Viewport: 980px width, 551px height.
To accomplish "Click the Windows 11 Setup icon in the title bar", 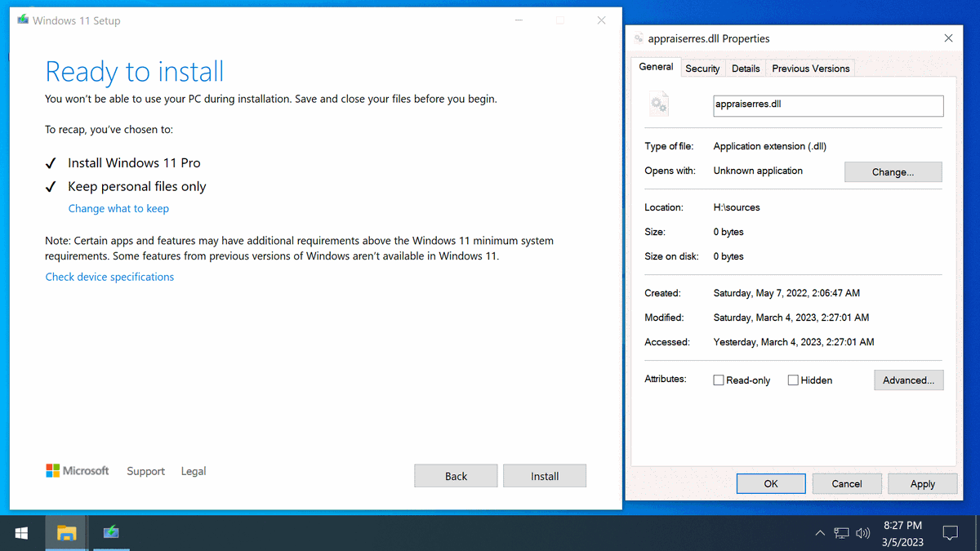I will pyautogui.click(x=22, y=20).
